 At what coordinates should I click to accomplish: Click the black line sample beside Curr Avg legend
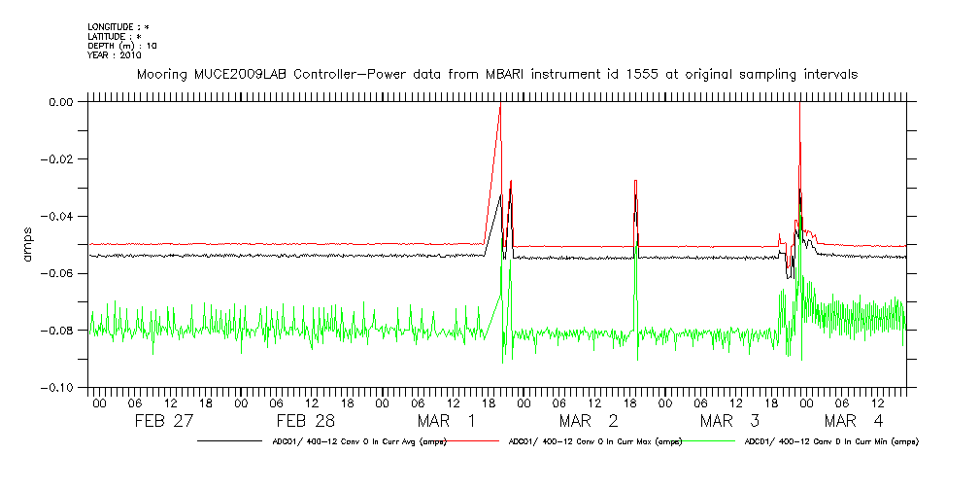(x=231, y=441)
